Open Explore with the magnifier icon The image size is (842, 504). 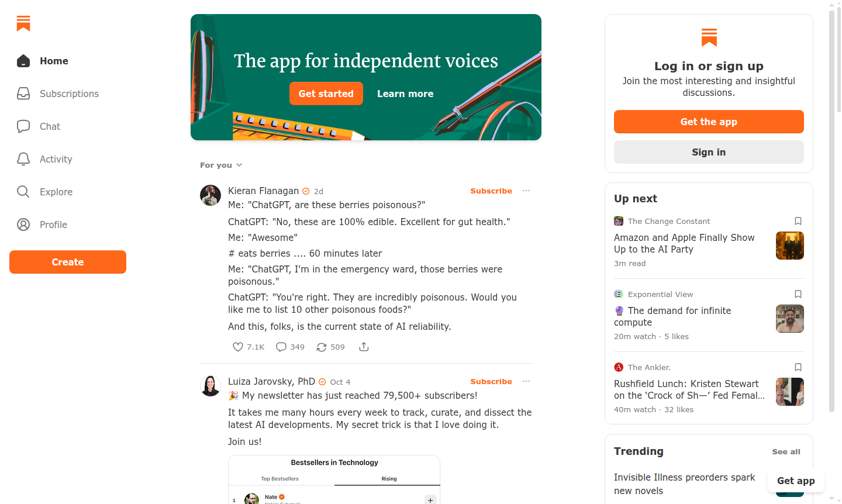pyautogui.click(x=23, y=192)
